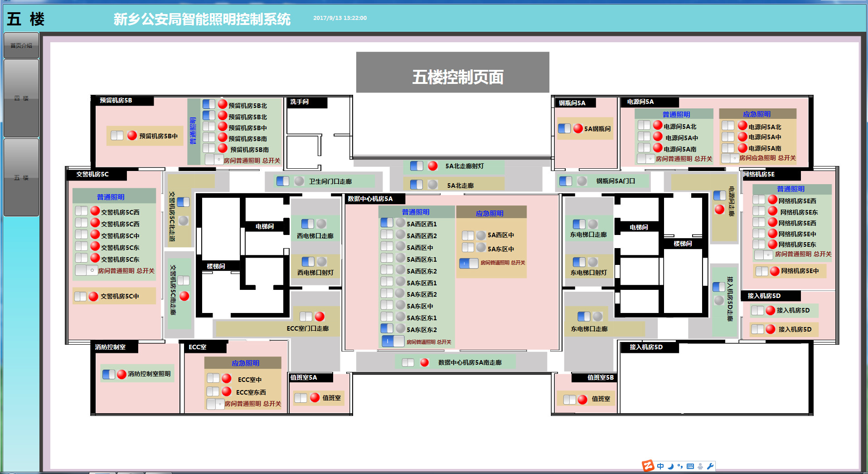This screenshot has width=868, height=474.
Task: Open the 首页介绍 sidebar page
Action: (21, 45)
